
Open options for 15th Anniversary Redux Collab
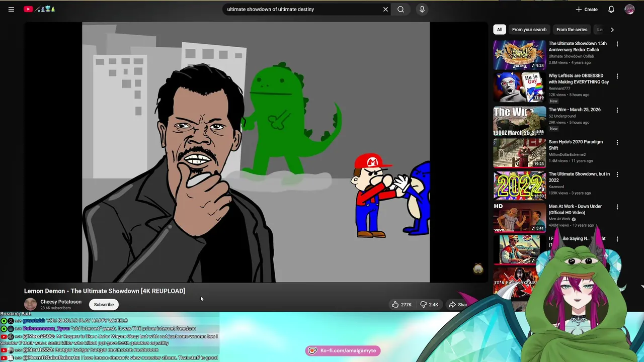point(617,44)
